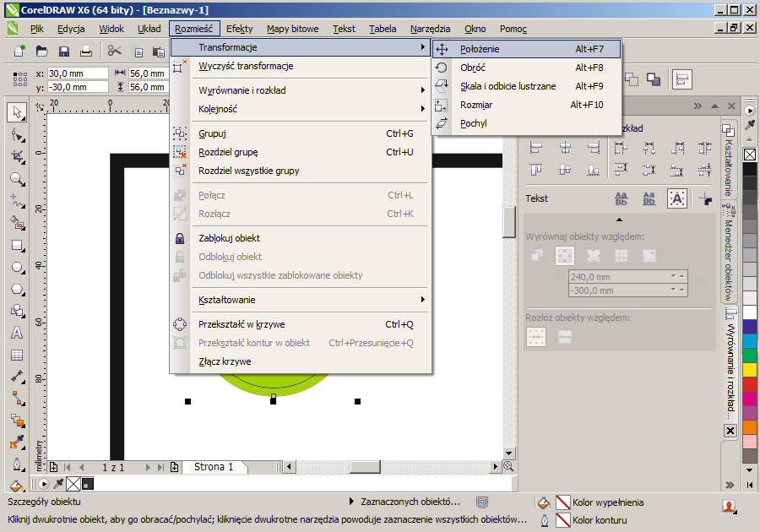Open dropdown of the 240,0 mm field

[673, 276]
